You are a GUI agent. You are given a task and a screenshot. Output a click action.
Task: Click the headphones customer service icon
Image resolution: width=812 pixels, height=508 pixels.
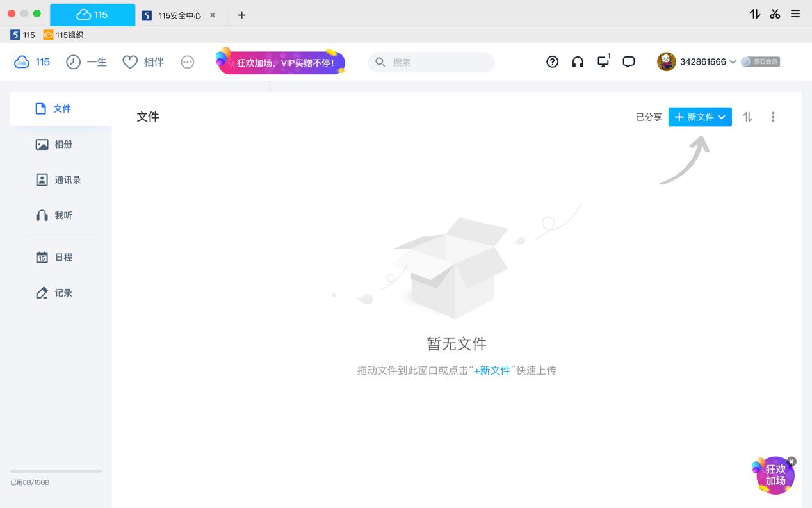pyautogui.click(x=578, y=61)
